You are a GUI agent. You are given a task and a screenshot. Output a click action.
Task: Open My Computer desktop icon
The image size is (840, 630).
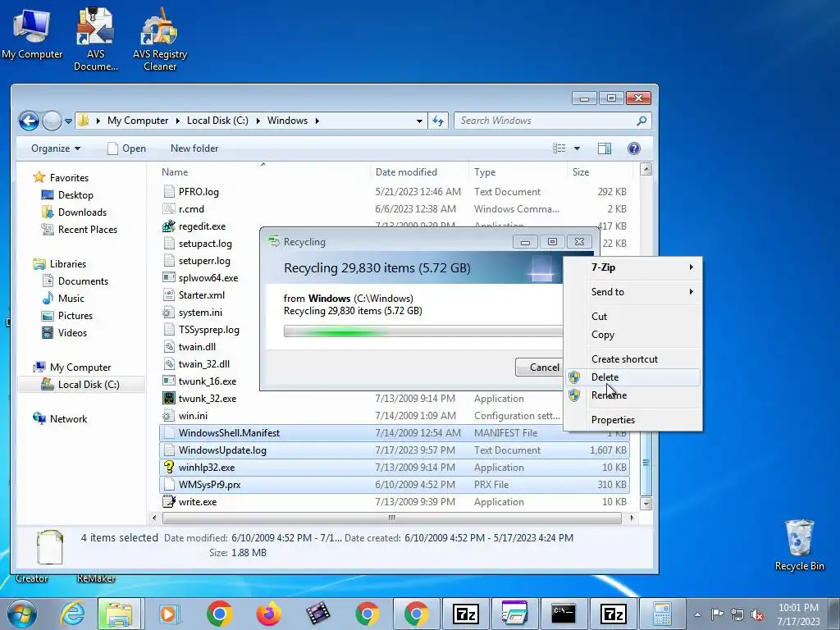coord(32,33)
